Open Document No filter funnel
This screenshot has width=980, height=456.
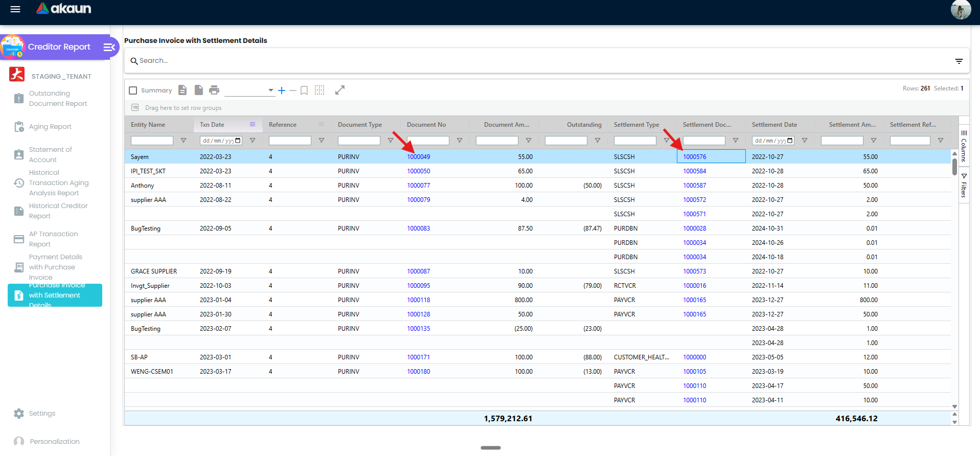[x=460, y=141]
